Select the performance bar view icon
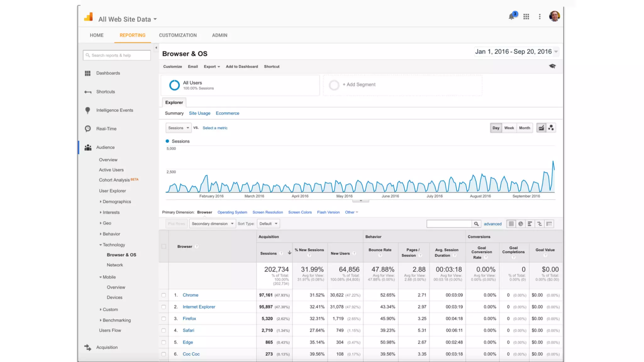Screen dimensions: 644x362 [530, 224]
